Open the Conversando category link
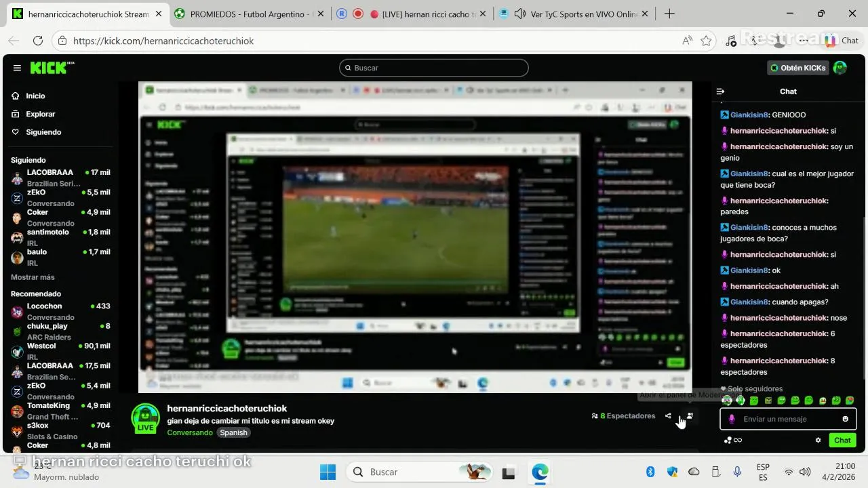 pos(190,432)
